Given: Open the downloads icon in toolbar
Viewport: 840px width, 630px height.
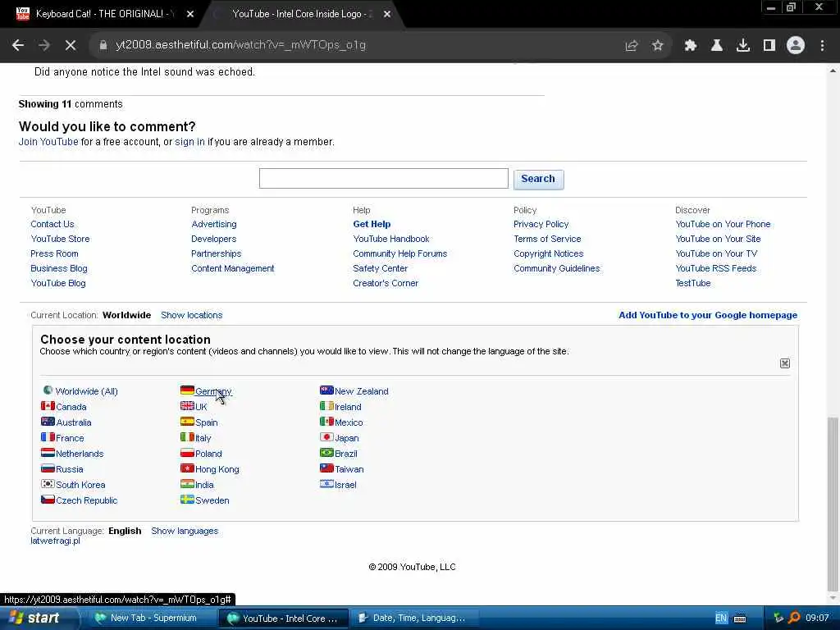Looking at the screenshot, I should pos(743,46).
